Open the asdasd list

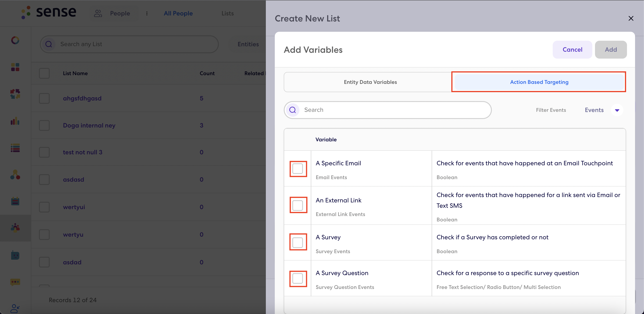click(73, 180)
